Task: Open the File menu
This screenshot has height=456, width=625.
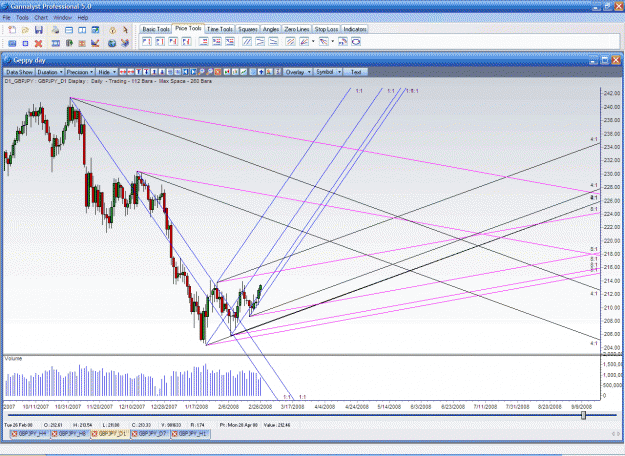Action: (x=6, y=18)
